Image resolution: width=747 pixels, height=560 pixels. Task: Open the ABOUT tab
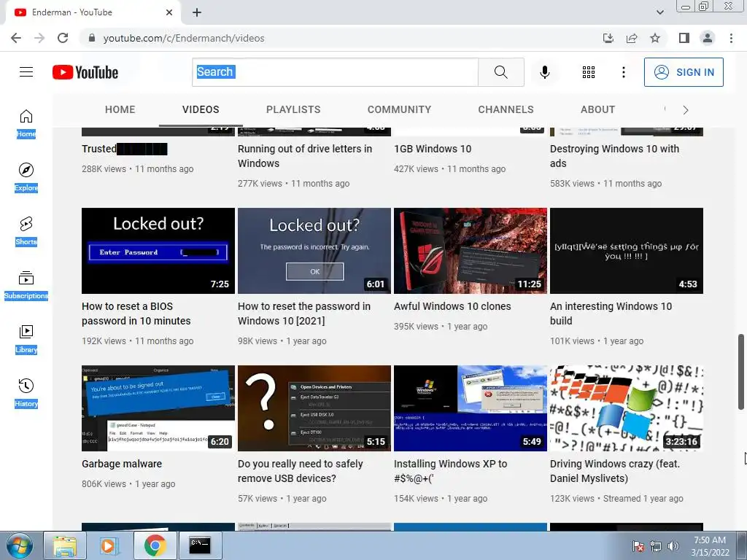598,109
